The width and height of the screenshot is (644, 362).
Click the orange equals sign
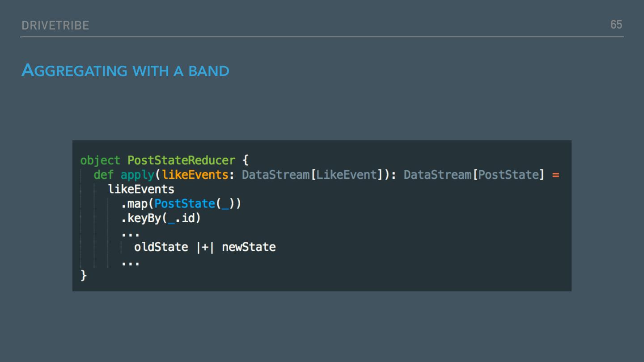(x=555, y=175)
